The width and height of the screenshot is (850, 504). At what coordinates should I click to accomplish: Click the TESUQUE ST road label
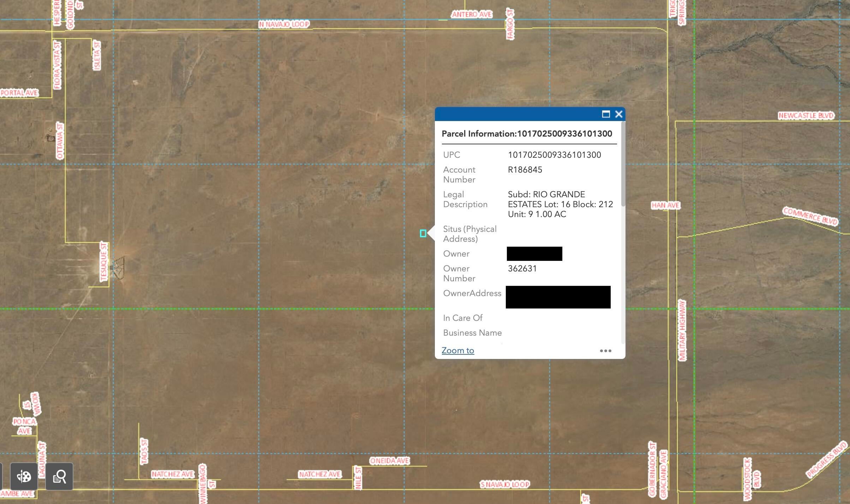pos(103,262)
